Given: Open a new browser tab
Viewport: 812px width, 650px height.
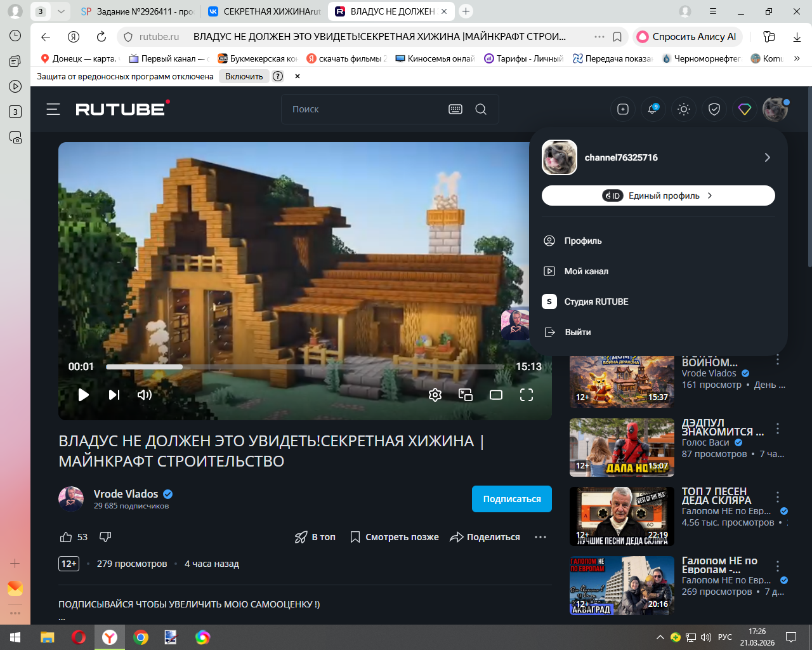Looking at the screenshot, I should pos(466,11).
